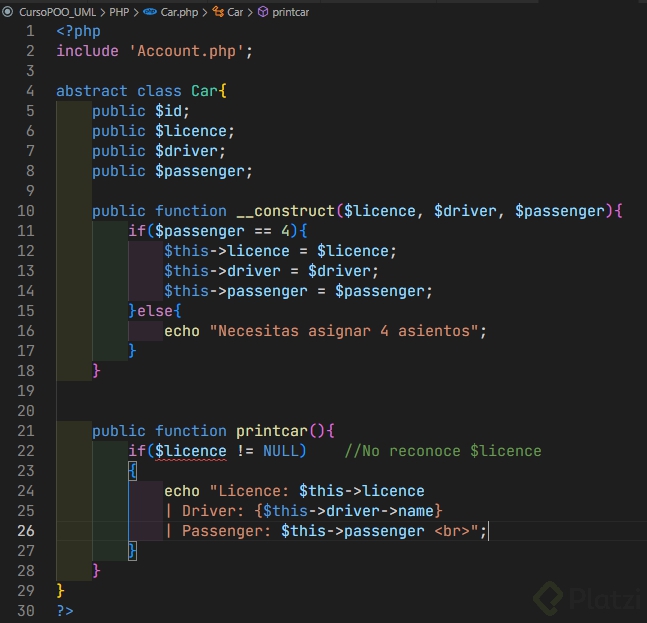Image resolution: width=647 pixels, height=623 pixels.
Task: Click '$driver' property on line 7
Action: [186, 151]
